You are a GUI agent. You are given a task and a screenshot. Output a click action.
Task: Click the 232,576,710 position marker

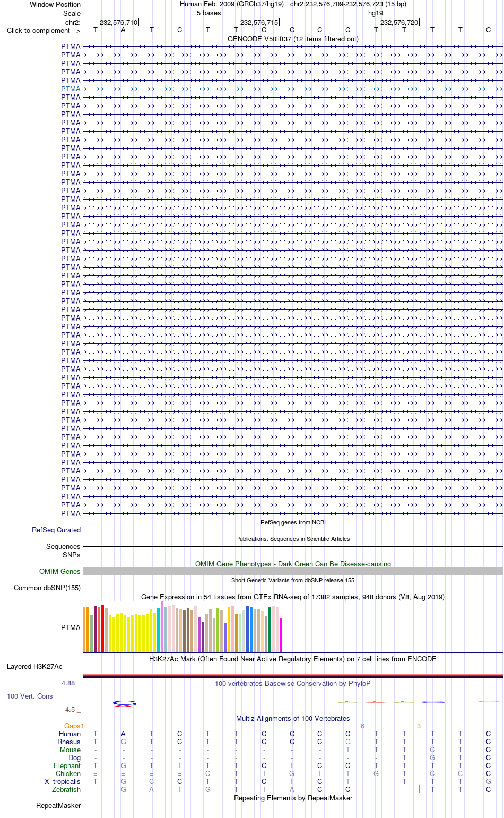[x=118, y=22]
